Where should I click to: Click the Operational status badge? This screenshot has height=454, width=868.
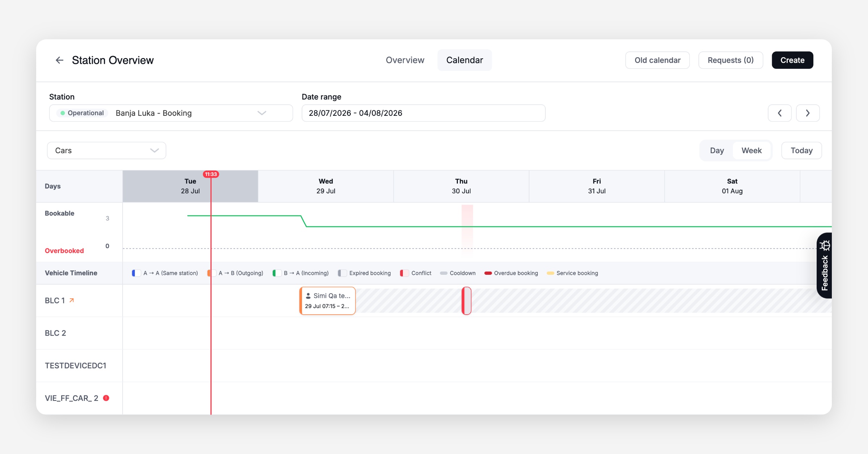tap(82, 113)
